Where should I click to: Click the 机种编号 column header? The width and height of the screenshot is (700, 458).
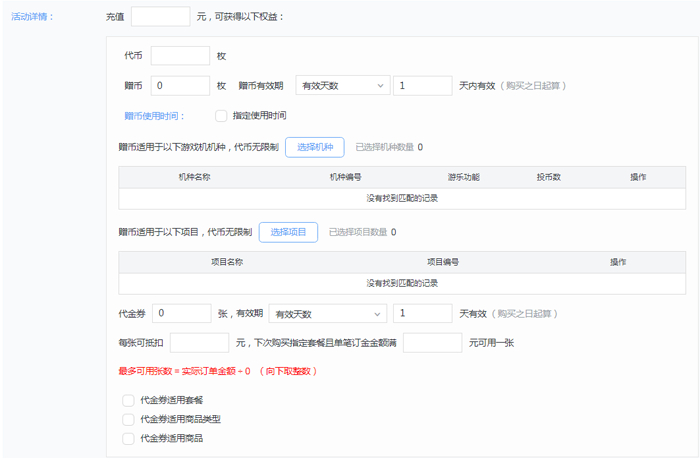point(346,177)
